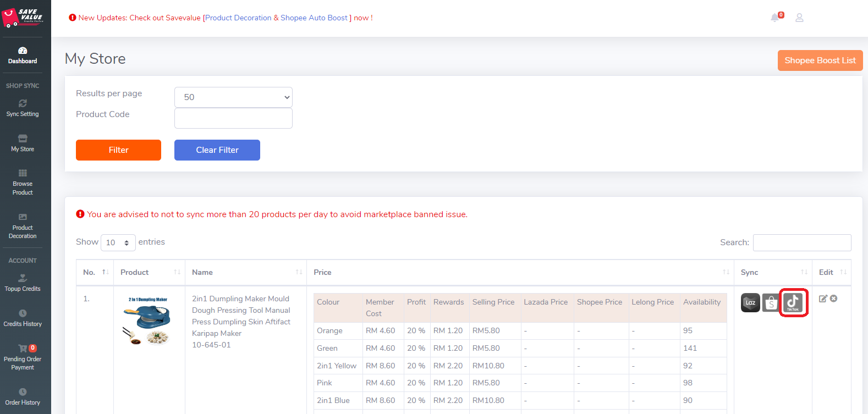This screenshot has width=868, height=414.
Task: Open Topup Credits in the sidebar
Action: [23, 283]
